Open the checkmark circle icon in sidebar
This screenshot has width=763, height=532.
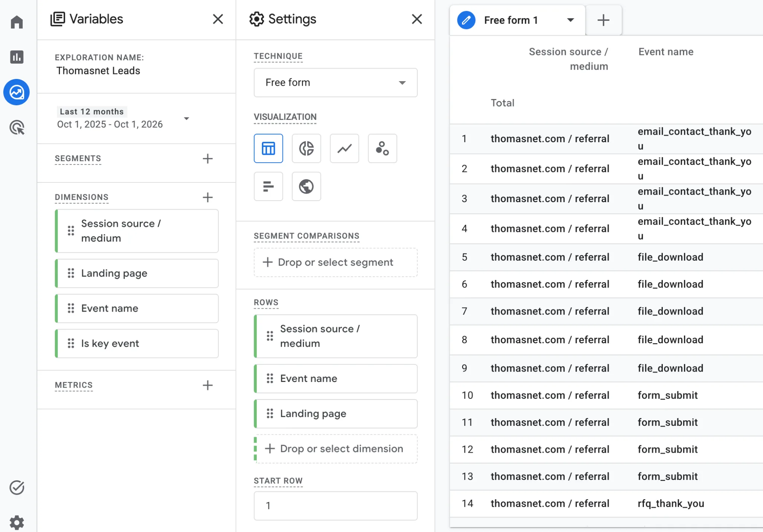pos(17,487)
